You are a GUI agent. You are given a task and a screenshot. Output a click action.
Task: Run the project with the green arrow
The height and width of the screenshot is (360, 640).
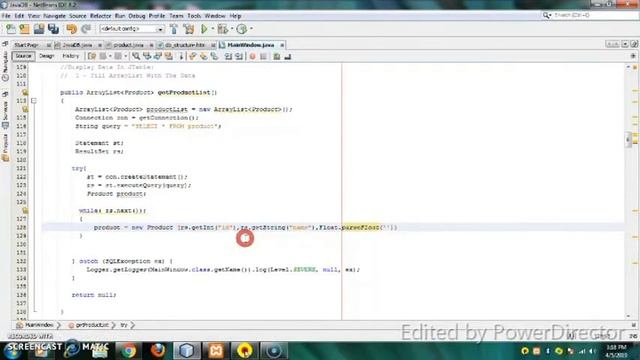[204, 29]
